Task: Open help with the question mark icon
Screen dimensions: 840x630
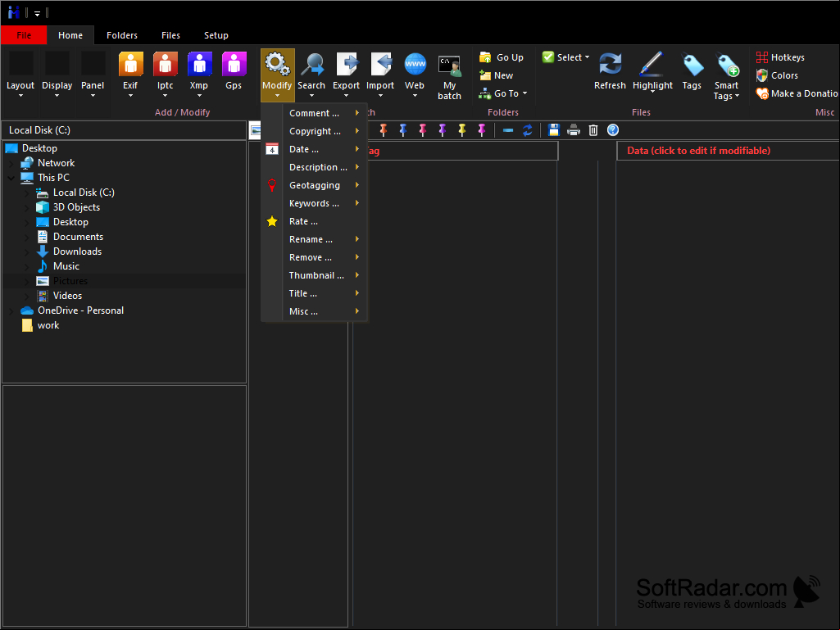Action: click(613, 130)
